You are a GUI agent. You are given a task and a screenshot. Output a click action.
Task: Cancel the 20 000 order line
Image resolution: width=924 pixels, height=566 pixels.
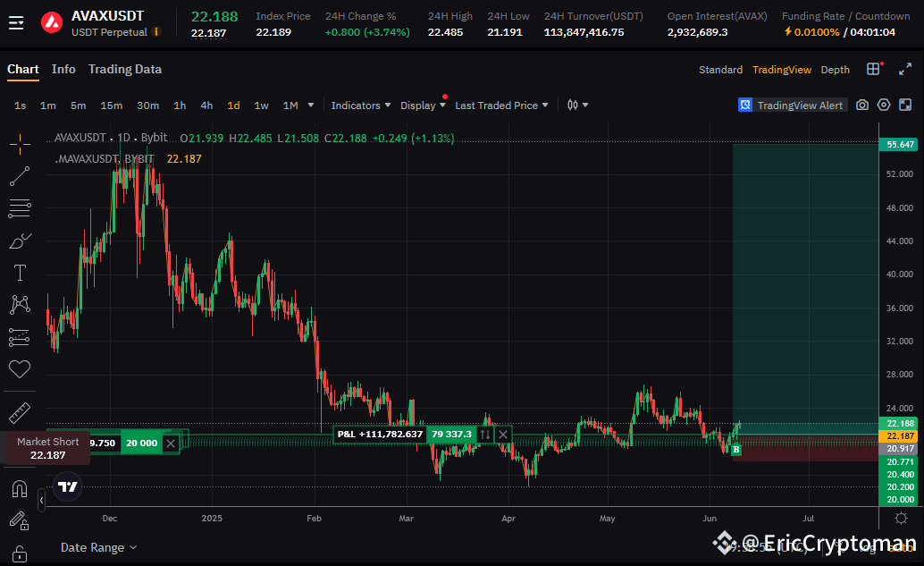click(x=171, y=444)
